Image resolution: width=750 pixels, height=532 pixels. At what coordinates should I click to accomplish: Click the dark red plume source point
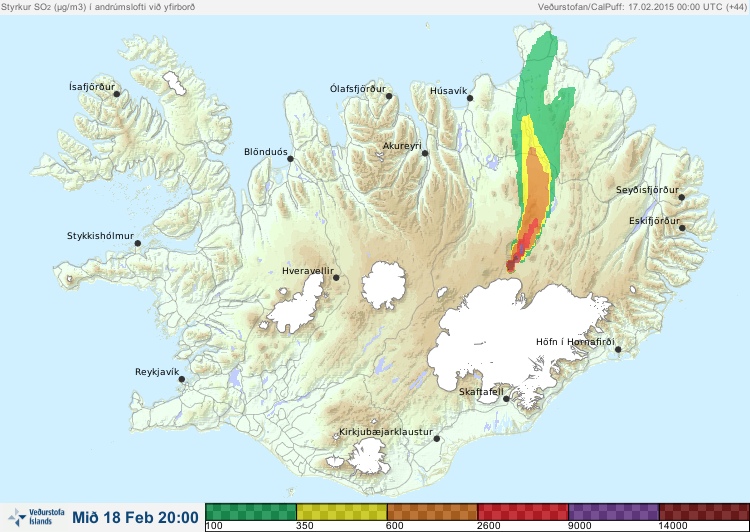click(510, 265)
